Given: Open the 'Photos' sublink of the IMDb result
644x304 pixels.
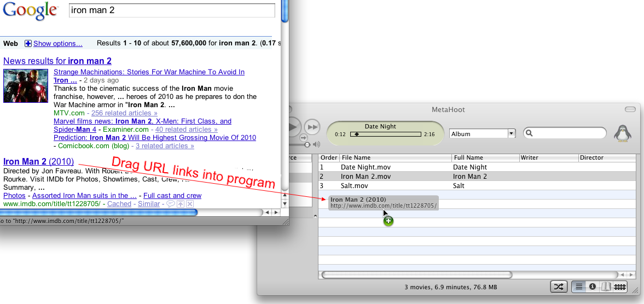Looking at the screenshot, I should [14, 195].
